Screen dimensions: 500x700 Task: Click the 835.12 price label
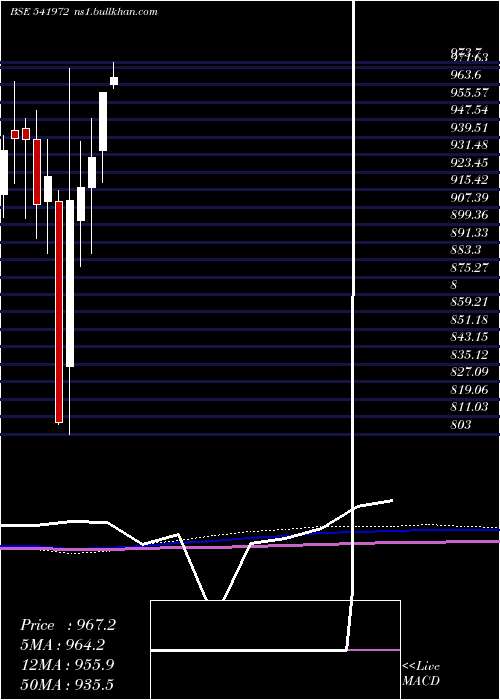coord(469,354)
